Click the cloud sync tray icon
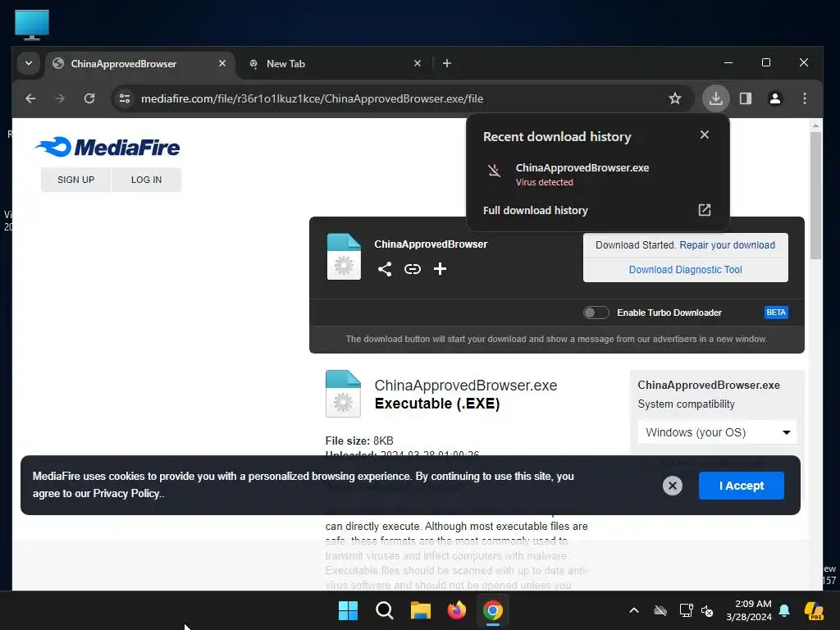Viewport: 840px width, 630px height. tap(660, 610)
